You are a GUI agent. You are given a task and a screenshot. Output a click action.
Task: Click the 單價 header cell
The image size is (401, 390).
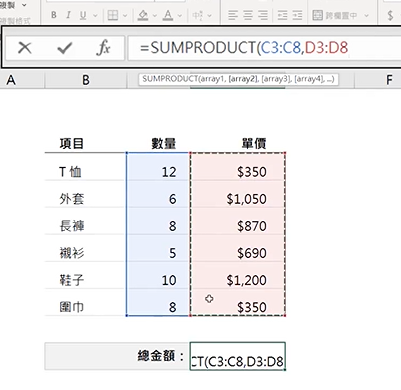pos(238,144)
